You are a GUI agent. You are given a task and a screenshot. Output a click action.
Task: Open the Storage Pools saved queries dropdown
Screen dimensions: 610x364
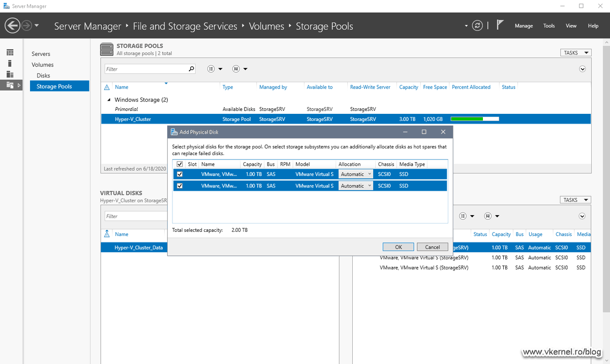point(240,69)
